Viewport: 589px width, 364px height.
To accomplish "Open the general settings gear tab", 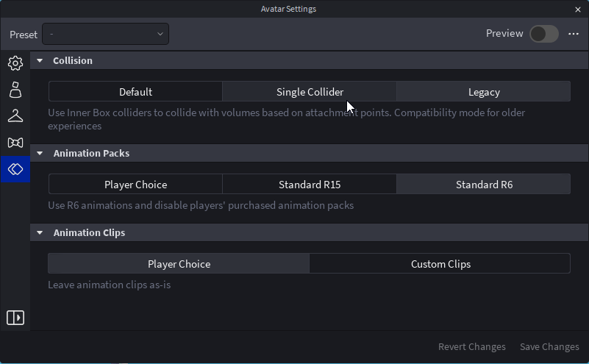I will (15, 63).
